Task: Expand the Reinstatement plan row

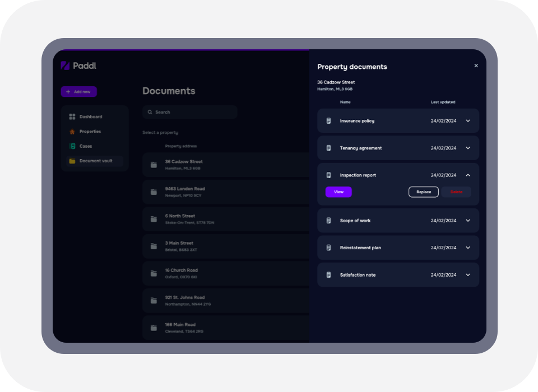Action: 467,247
